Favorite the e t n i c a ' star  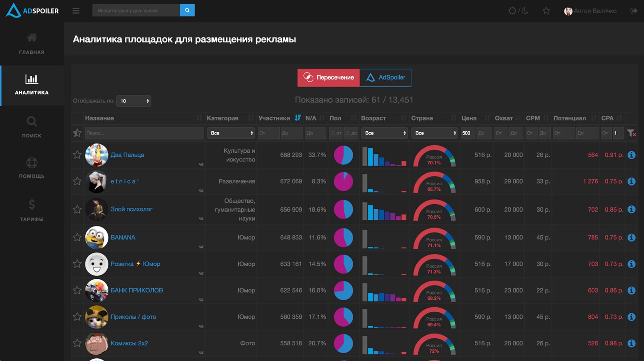click(77, 181)
